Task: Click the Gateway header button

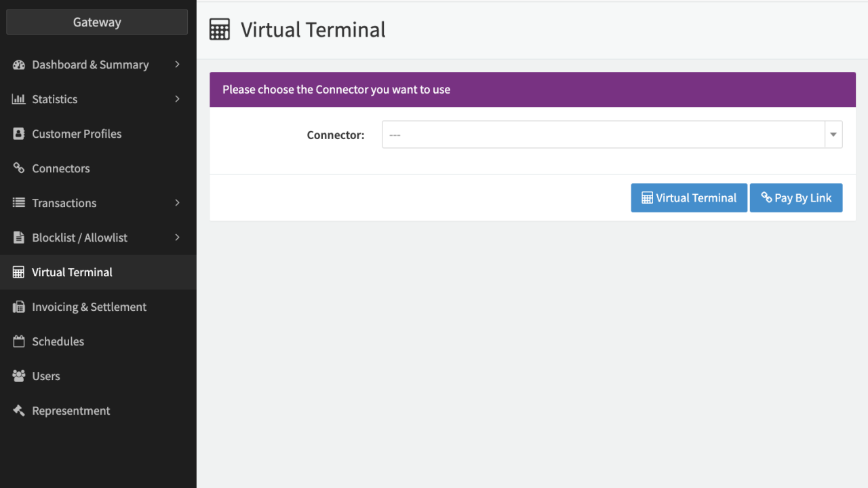Action: tap(97, 22)
